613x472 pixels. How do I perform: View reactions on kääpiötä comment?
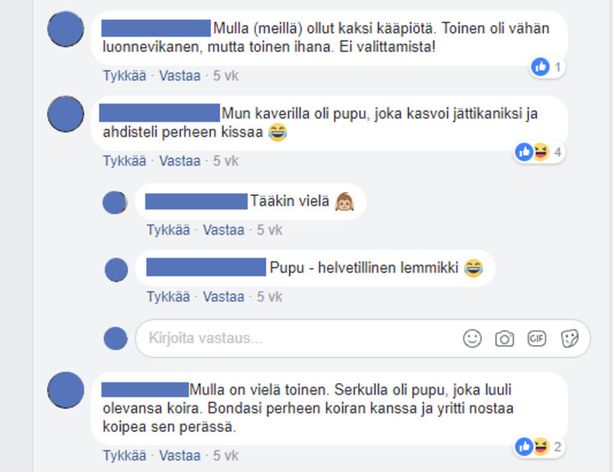pyautogui.click(x=547, y=67)
